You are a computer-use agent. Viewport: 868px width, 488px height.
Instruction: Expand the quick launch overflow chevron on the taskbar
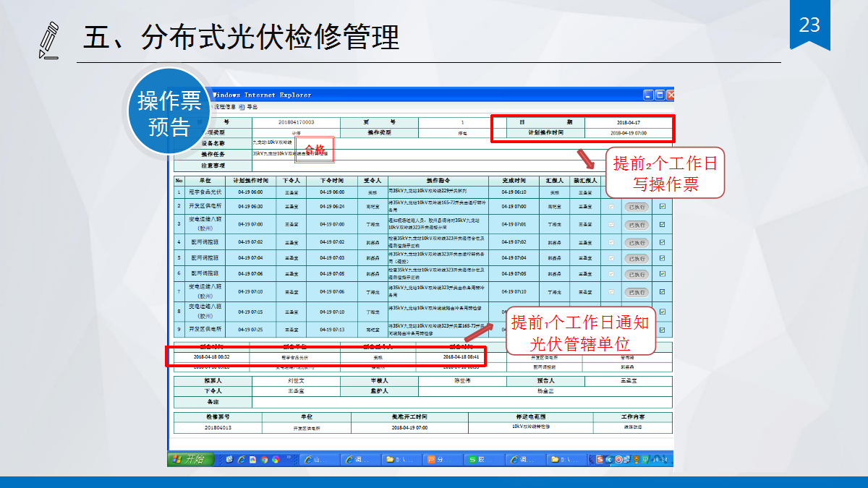coord(288,458)
